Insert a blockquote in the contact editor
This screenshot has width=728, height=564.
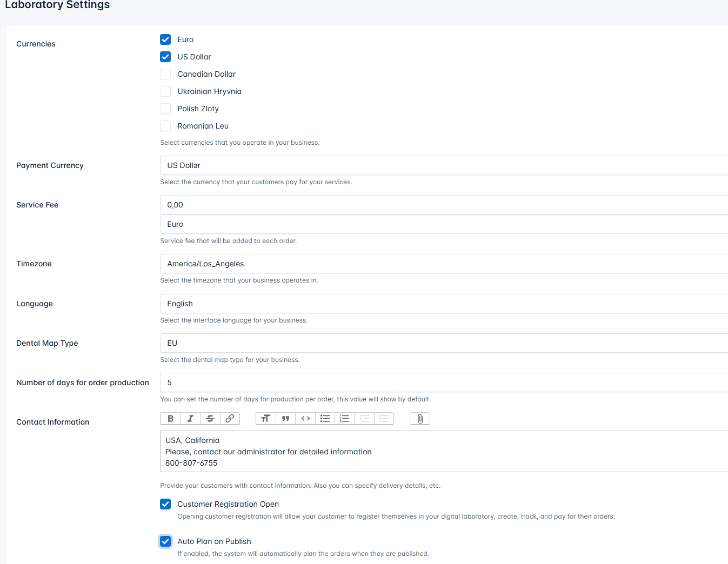point(285,418)
